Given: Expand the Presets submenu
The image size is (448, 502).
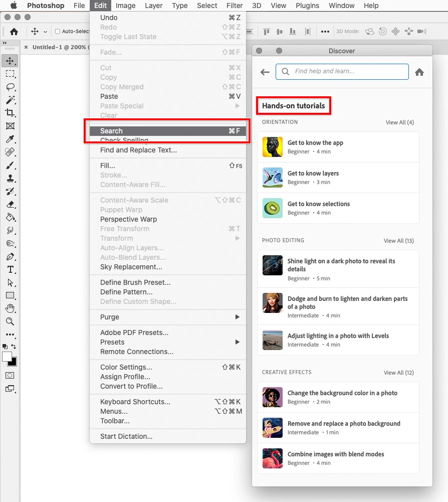Looking at the screenshot, I should tap(168, 342).
